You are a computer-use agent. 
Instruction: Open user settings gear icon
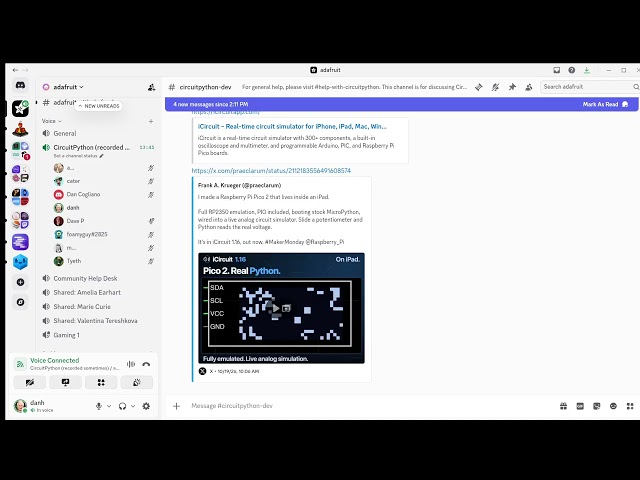(x=146, y=406)
